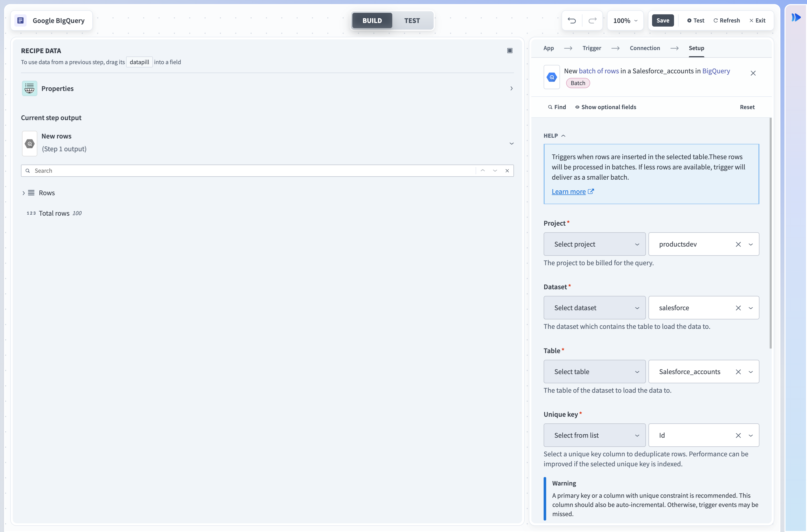Save the recipe
807x532 pixels.
pos(662,21)
